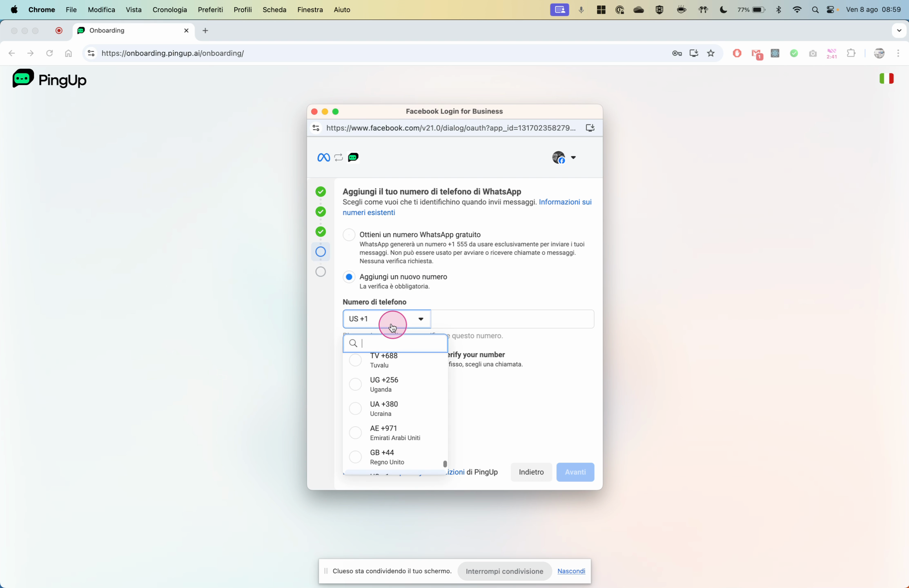Click the Wi-Fi icon in menu bar

[x=797, y=10]
